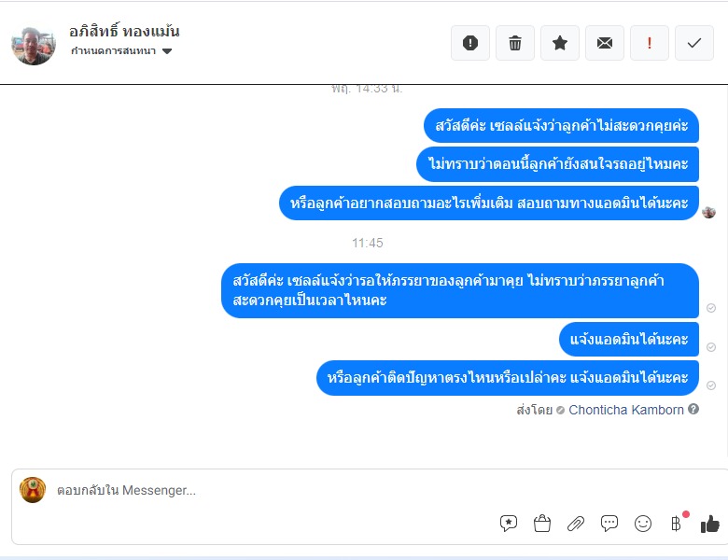Attach a file using paperclip icon

click(576, 524)
